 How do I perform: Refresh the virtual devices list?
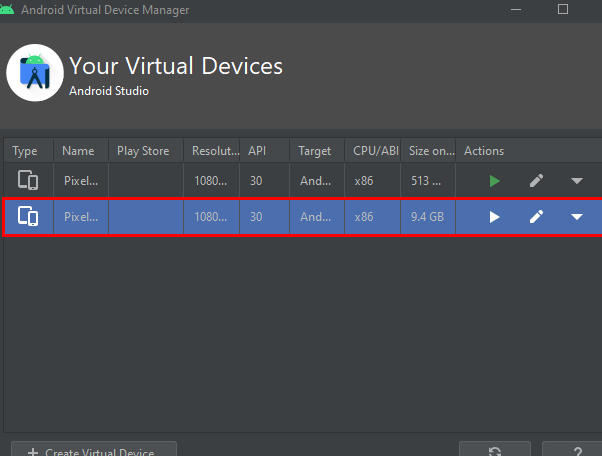(494, 450)
